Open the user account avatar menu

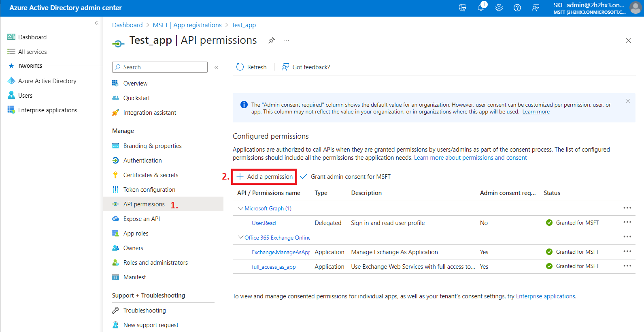pos(635,8)
